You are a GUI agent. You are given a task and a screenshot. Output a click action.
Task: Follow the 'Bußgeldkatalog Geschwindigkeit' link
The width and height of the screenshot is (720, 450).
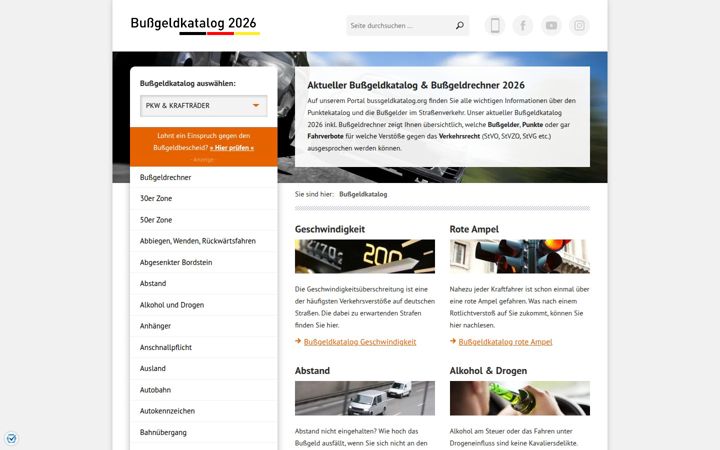click(x=360, y=342)
